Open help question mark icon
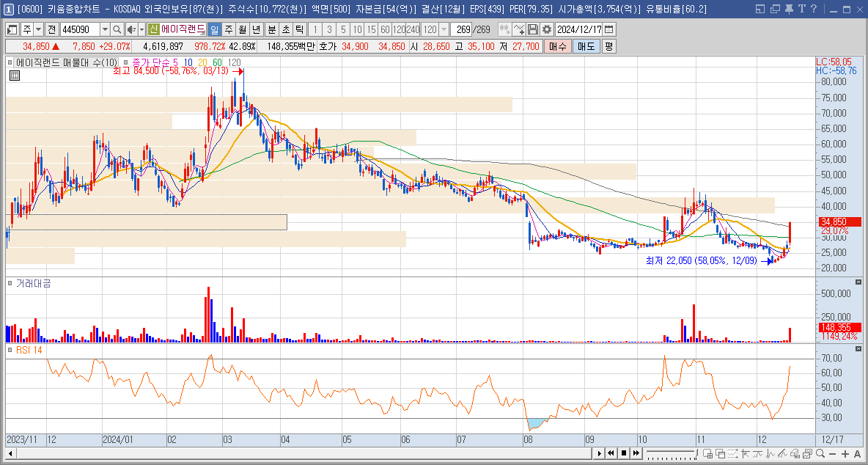868x465 pixels. tap(813, 9)
